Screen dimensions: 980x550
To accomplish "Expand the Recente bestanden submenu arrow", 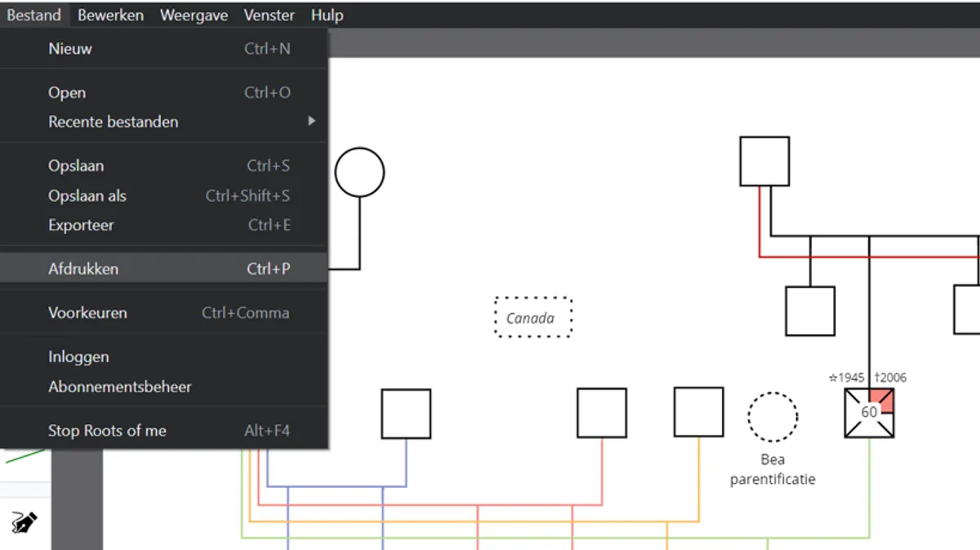I will [311, 122].
